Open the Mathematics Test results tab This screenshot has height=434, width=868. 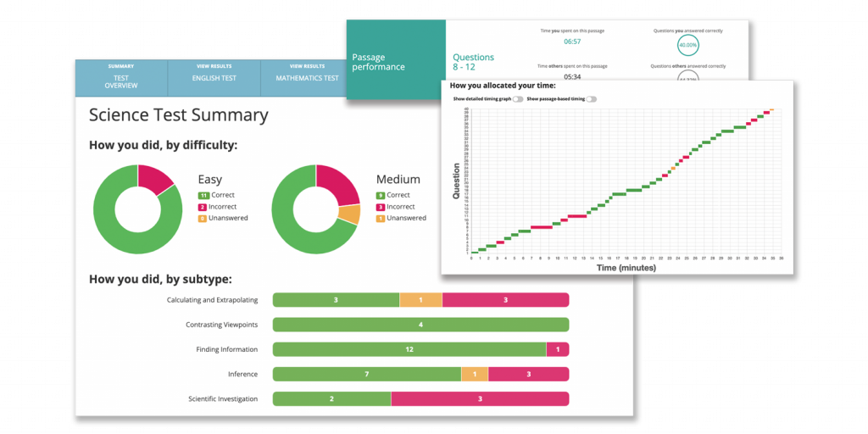(306, 77)
